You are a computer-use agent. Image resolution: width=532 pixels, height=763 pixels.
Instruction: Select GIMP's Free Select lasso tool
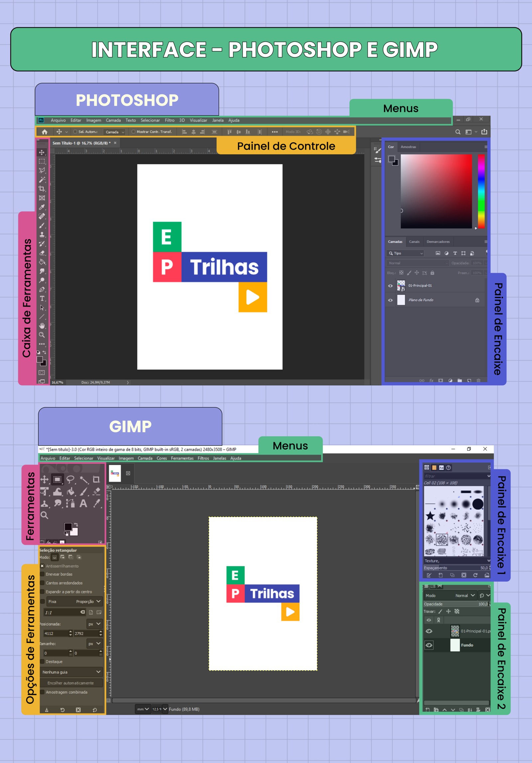70,479
